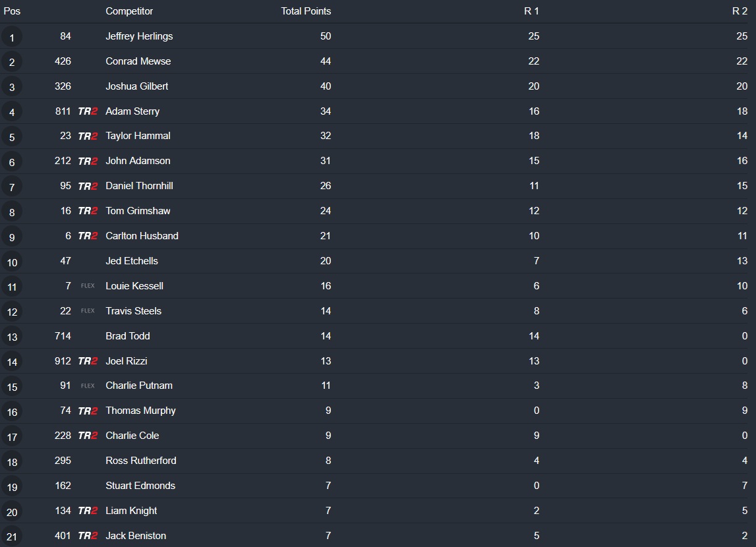Screen dimensions: 756x547
Task: Click rider number 714 for Brad Todd
Action: tap(63, 336)
